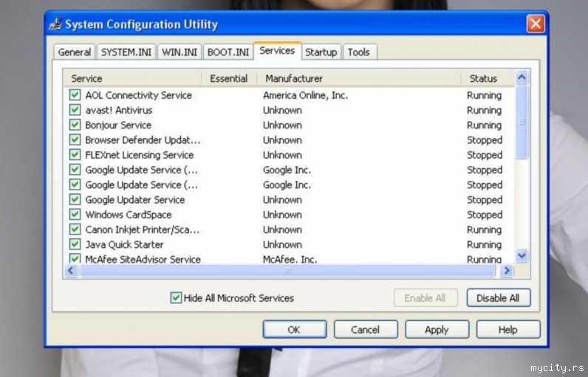Uncheck avast! Antivirus service

(x=75, y=110)
